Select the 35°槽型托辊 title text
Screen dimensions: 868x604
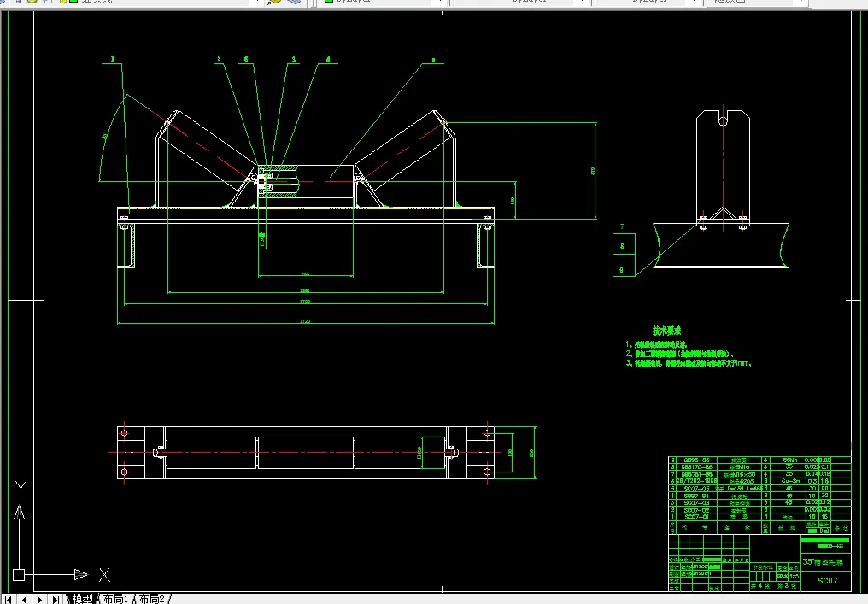[823, 563]
